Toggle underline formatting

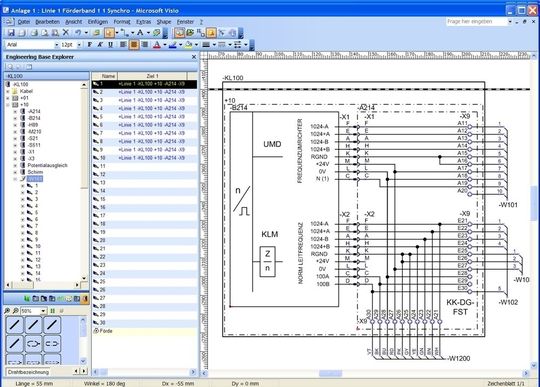(x=110, y=44)
